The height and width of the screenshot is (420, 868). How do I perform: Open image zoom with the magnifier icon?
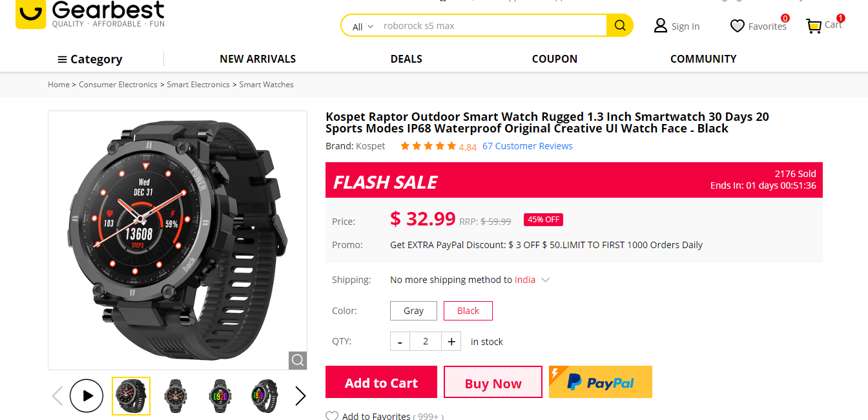coord(298,360)
